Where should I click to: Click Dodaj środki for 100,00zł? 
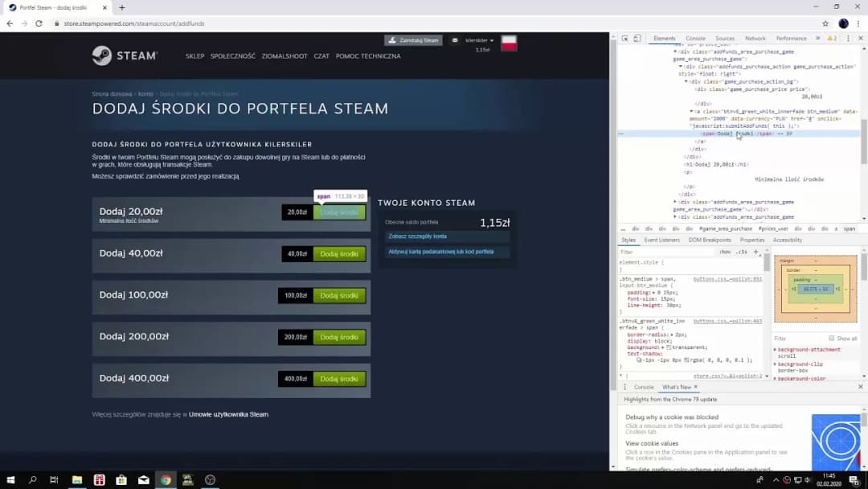(x=339, y=295)
